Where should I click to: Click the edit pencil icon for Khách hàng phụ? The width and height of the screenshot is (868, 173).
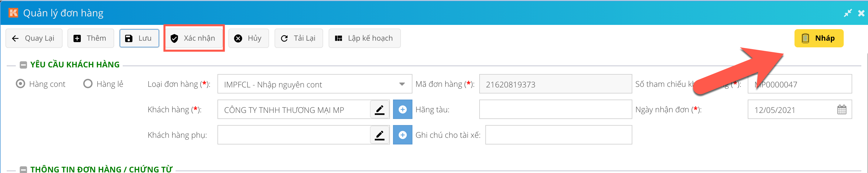(379, 135)
